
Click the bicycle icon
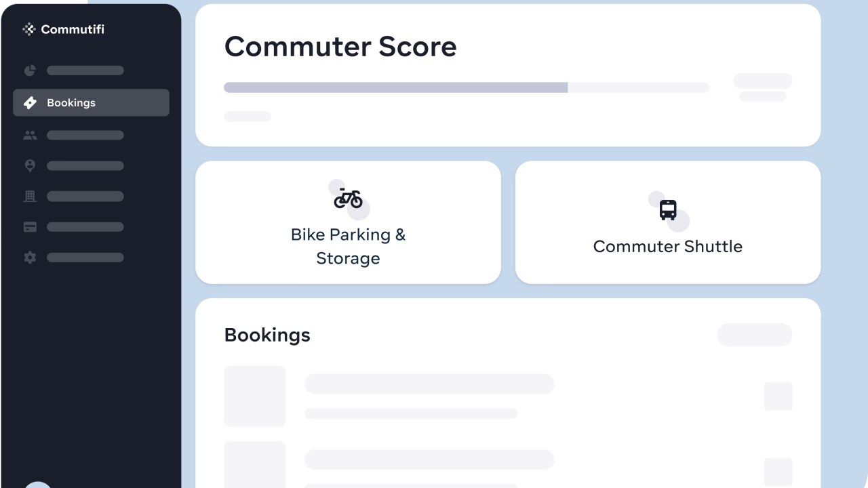coord(348,199)
